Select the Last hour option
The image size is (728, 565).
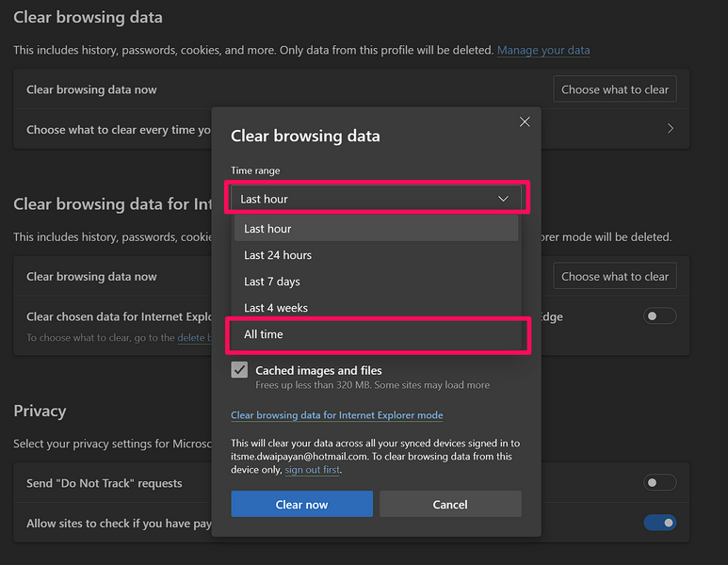point(375,229)
